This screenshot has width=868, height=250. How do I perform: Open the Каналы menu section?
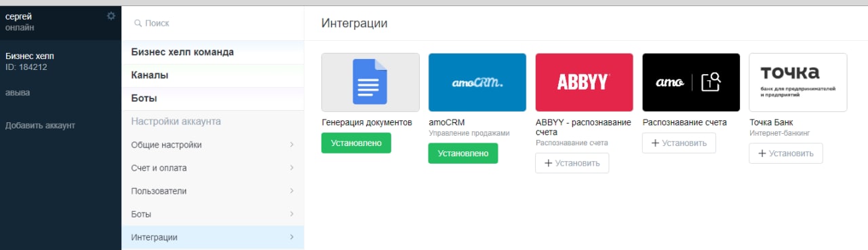(213, 75)
